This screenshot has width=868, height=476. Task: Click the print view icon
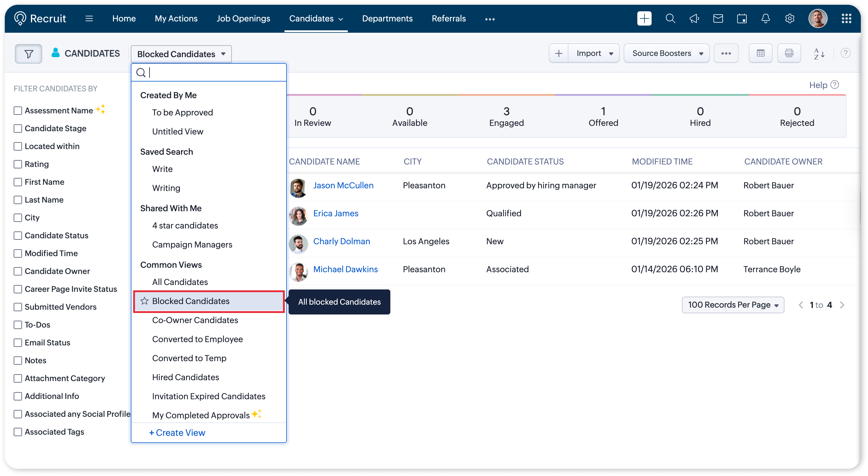tap(789, 53)
